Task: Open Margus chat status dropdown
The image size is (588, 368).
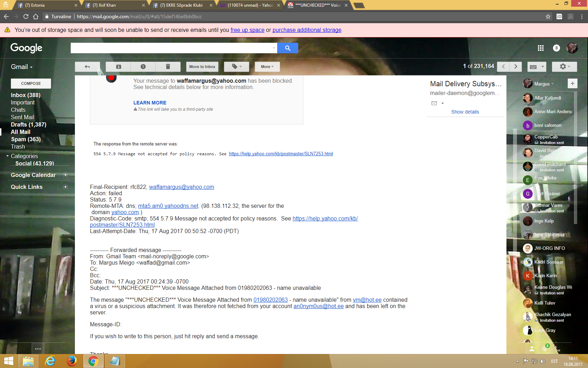Action: 544,84
